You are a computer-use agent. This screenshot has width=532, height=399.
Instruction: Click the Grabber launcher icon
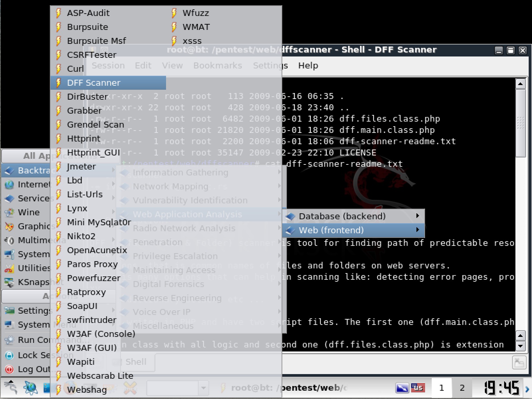59,111
